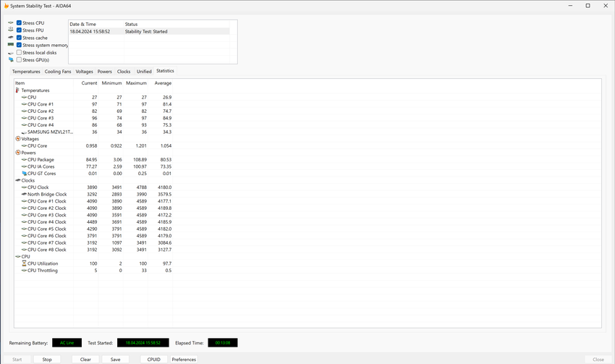Switch to the Cooling Fans tab

[x=58, y=72]
